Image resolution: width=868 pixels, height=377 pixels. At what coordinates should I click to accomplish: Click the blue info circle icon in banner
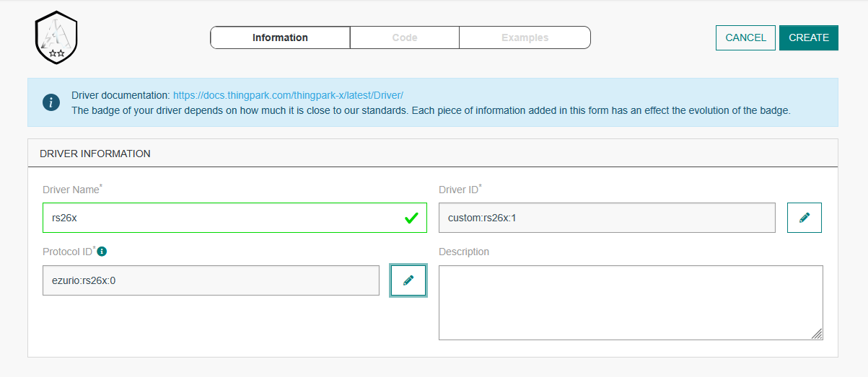(51, 102)
